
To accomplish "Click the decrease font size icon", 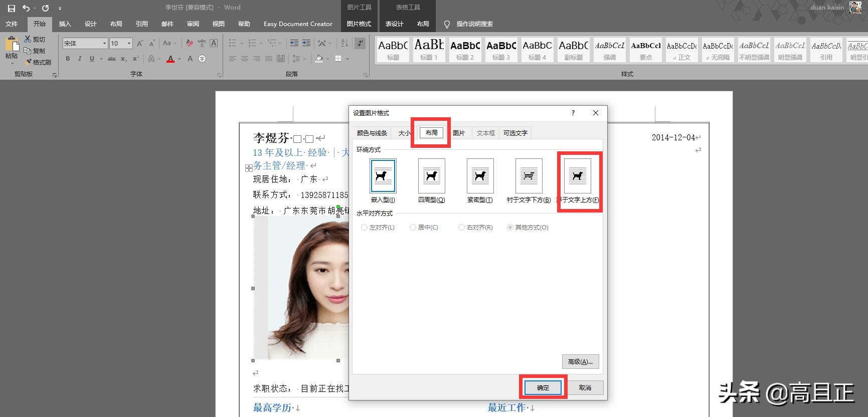I will pos(152,43).
